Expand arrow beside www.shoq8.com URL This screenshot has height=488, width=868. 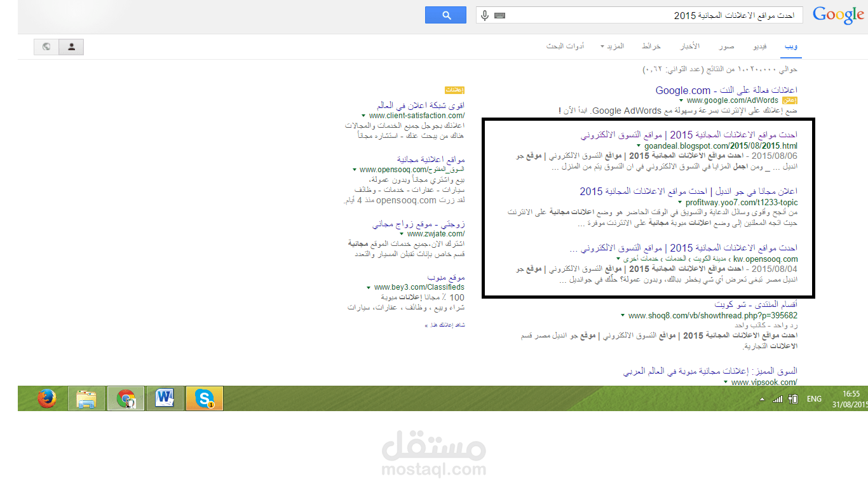[623, 316]
